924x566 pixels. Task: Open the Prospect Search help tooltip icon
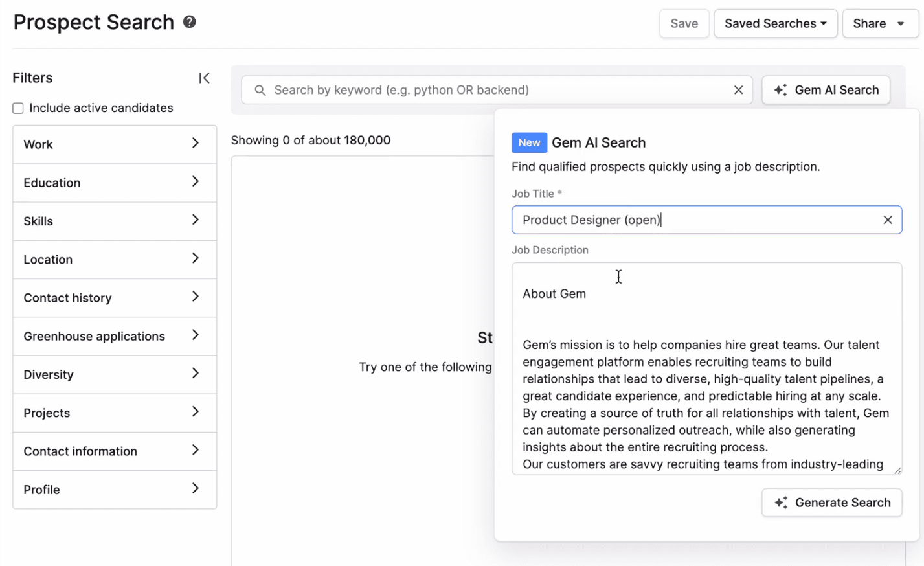[x=188, y=21]
